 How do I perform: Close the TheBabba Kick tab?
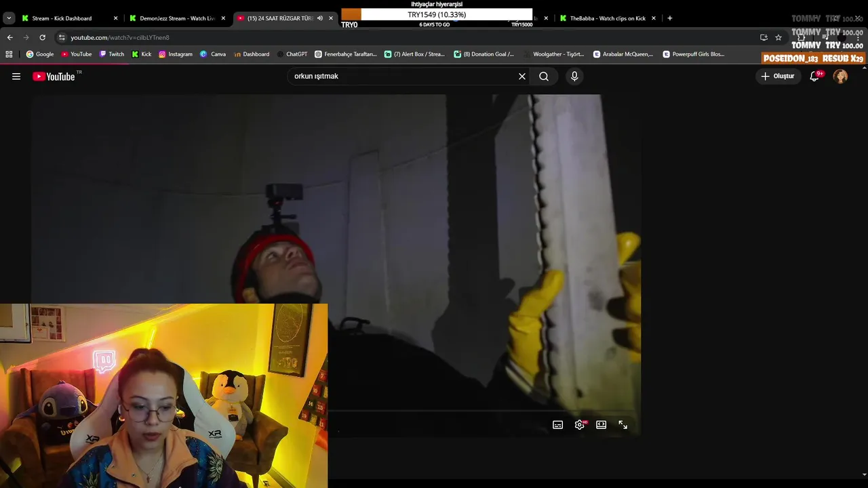pyautogui.click(x=654, y=18)
